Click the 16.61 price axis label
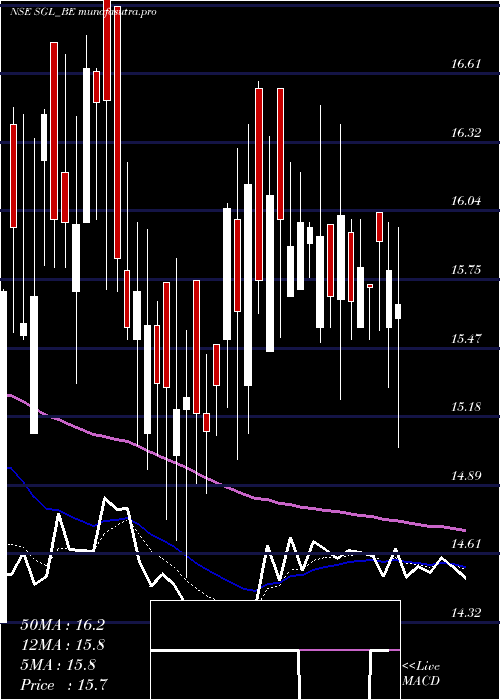Viewport: 500px width, 700px height. 466,64
